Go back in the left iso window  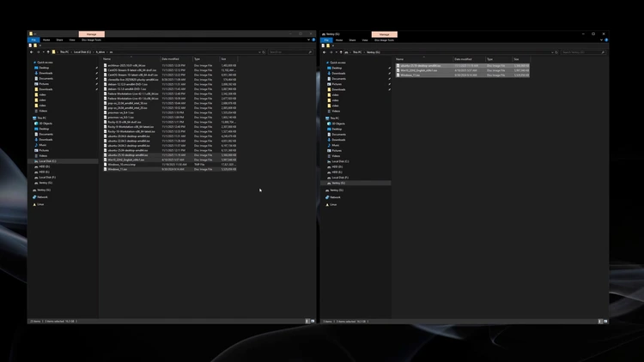(32, 52)
